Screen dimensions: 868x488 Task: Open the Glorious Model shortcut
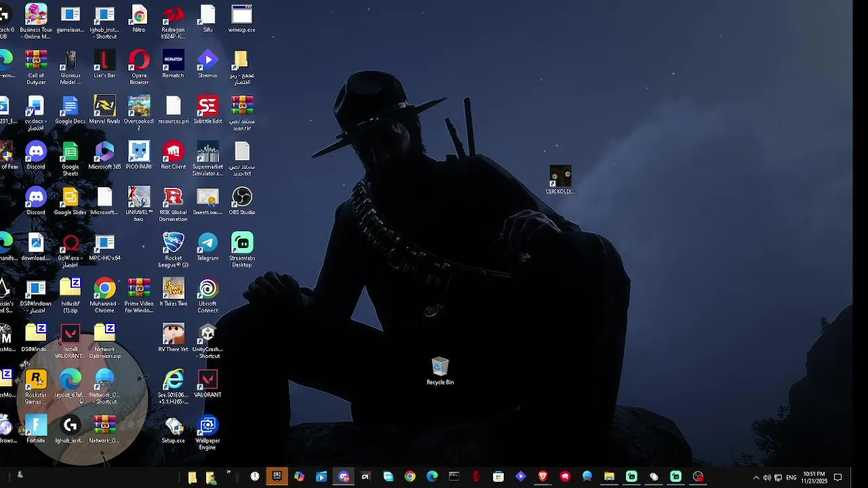tap(71, 67)
